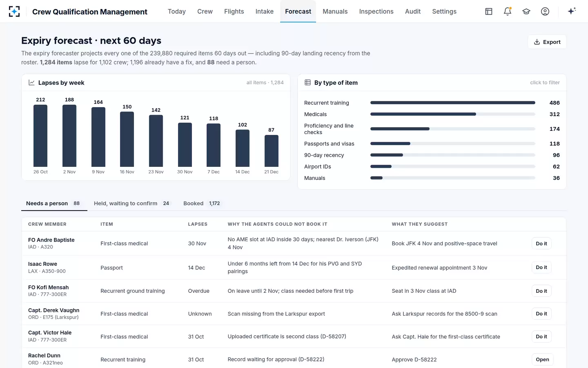Launch the sparkle AI assistant icon

coord(572,11)
